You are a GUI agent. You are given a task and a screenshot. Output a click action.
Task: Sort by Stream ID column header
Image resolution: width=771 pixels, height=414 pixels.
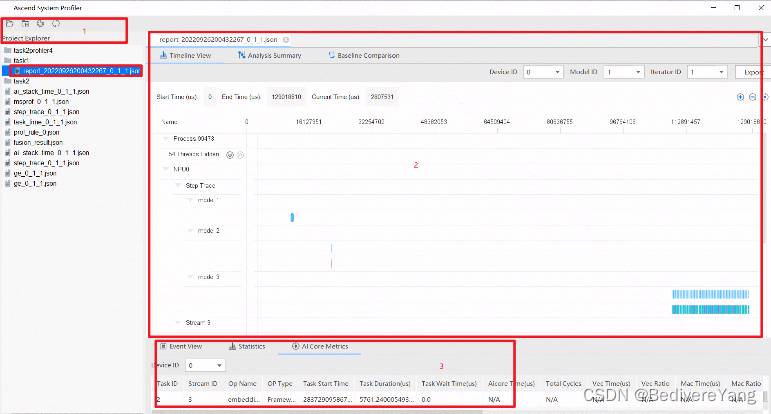coord(203,384)
